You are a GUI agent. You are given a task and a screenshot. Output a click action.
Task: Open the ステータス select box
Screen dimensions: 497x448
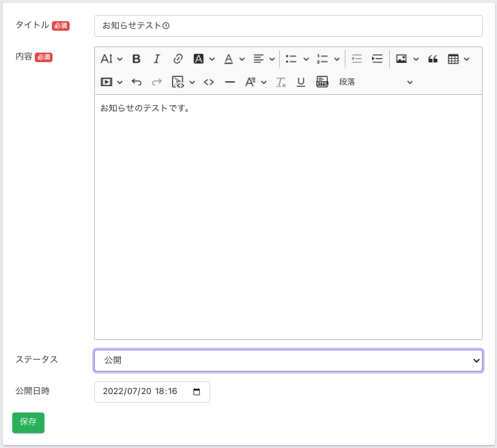tap(288, 361)
